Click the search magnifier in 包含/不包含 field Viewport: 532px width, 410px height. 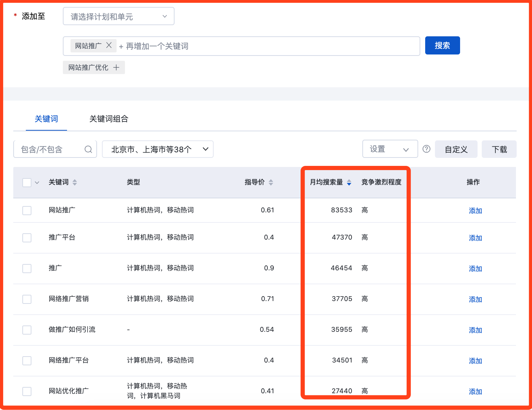tap(88, 149)
